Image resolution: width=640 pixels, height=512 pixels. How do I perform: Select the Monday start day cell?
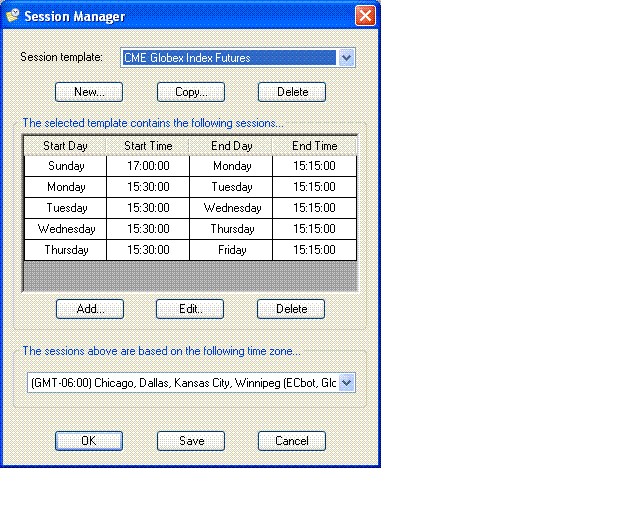click(x=65, y=187)
